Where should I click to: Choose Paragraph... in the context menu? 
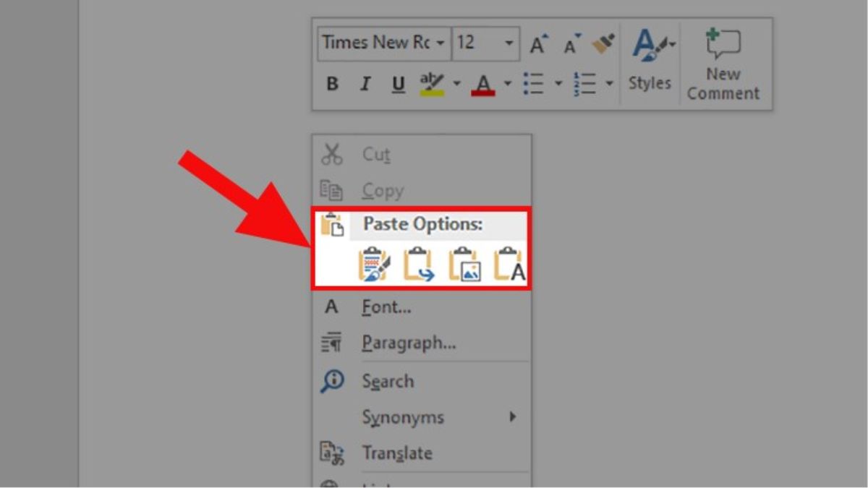pyautogui.click(x=409, y=343)
